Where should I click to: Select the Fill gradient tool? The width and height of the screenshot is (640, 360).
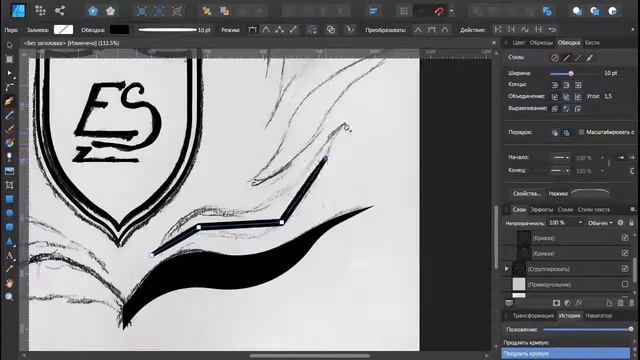9,143
